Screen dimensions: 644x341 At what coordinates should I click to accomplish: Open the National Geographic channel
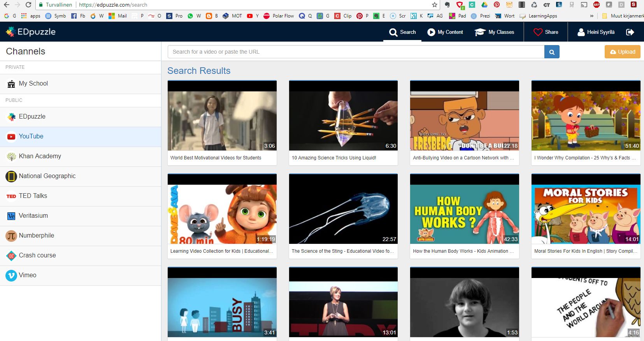point(47,176)
